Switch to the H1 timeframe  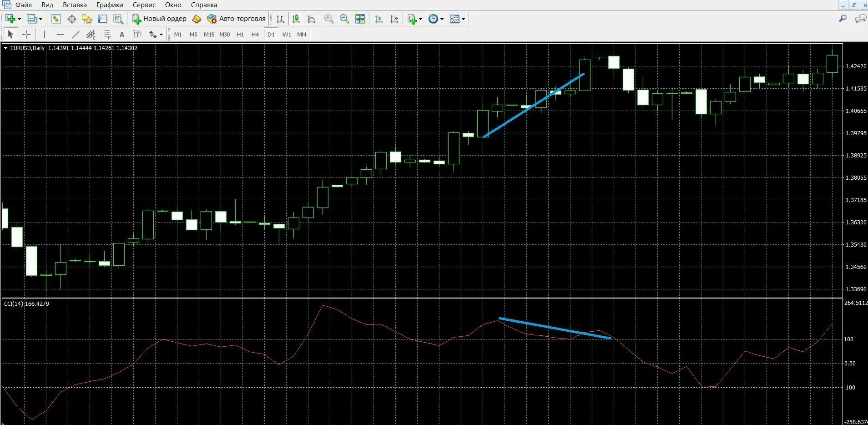(240, 34)
